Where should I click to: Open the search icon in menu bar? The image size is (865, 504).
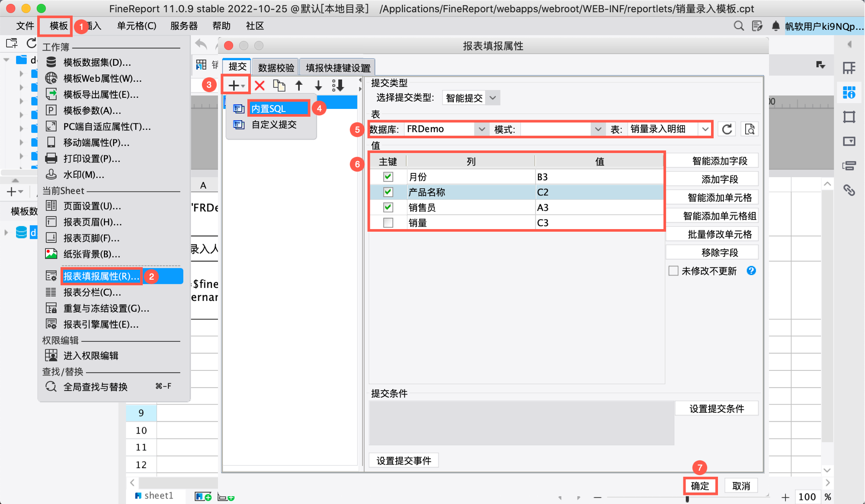click(739, 26)
